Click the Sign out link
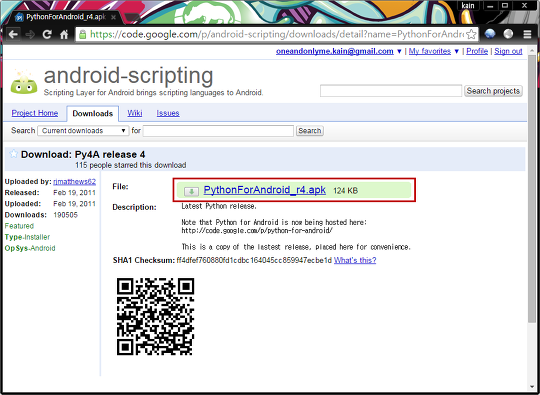 tap(508, 51)
